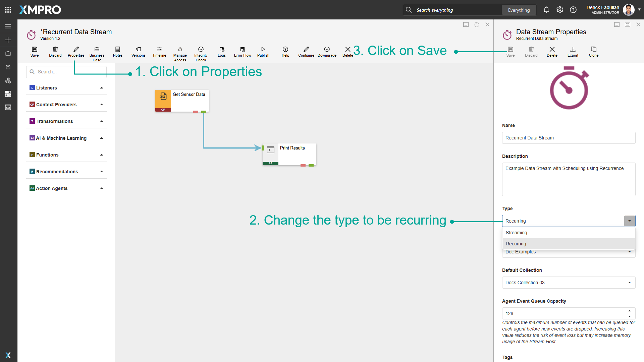
Task: Collapse the Action Agents section
Action: [101, 188]
